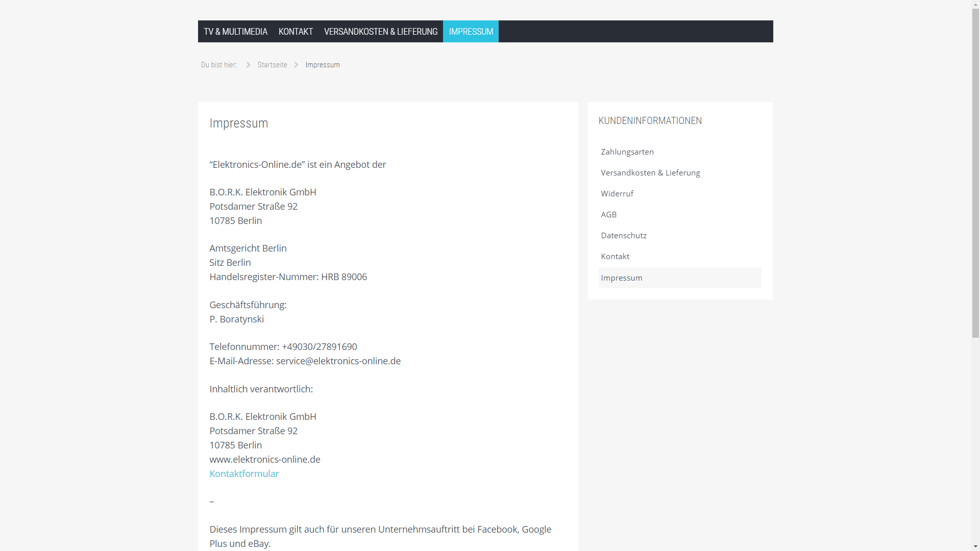Go to the Kontakt navigation item
Image resolution: width=980 pixels, height=551 pixels.
296,32
